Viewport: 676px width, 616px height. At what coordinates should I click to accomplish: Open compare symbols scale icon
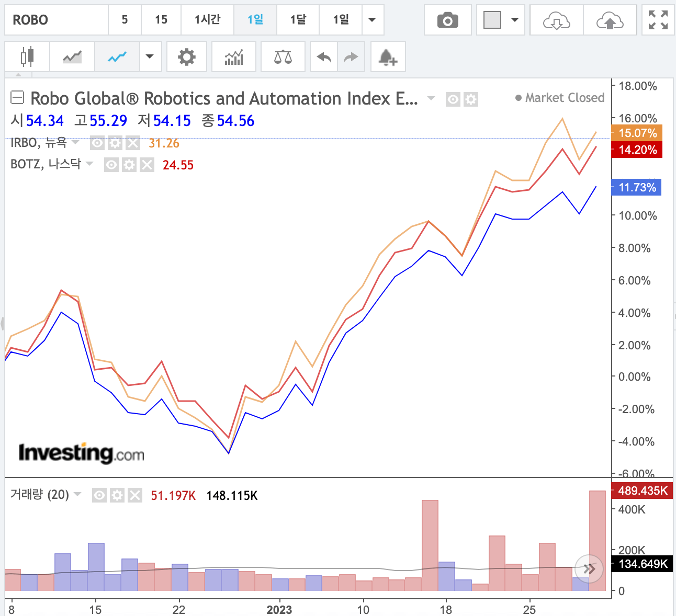pyautogui.click(x=283, y=56)
